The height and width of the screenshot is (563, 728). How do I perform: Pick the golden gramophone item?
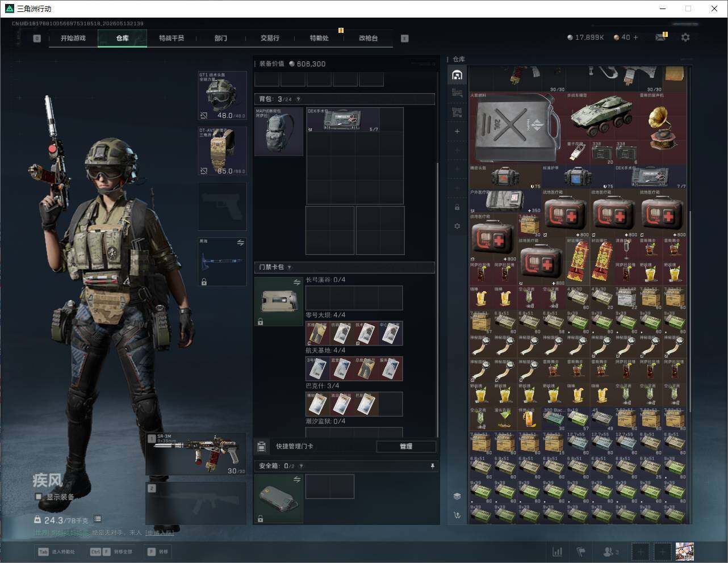click(663, 128)
